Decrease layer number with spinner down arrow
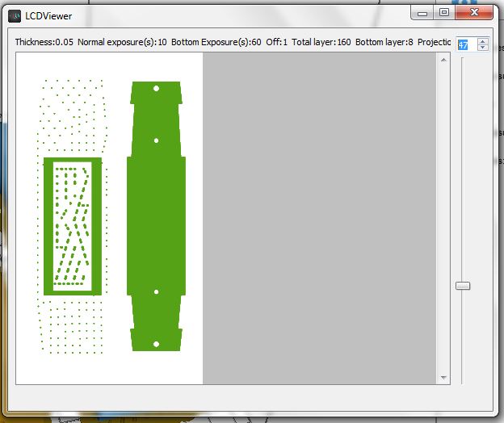Screen dimensions: 504x423 (483, 48)
